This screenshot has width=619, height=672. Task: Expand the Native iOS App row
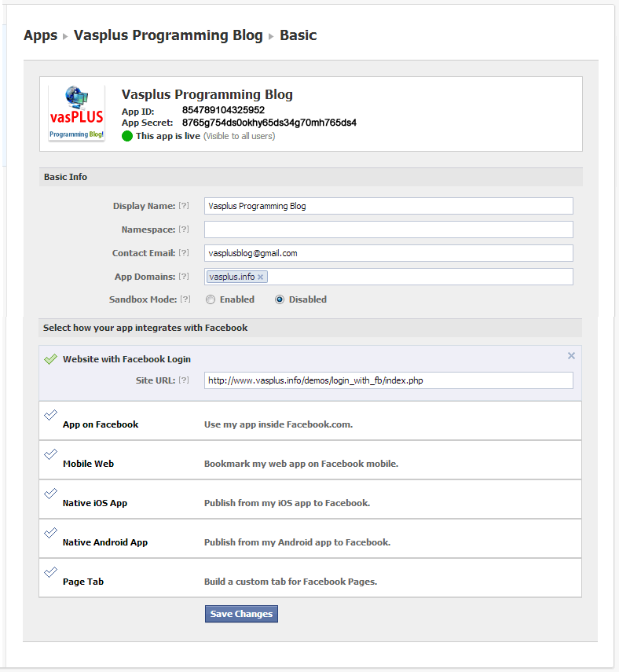tap(310, 499)
